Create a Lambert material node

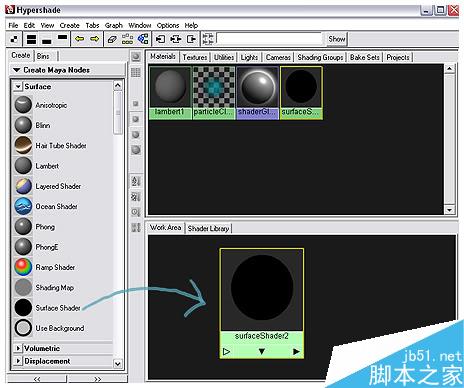click(37, 166)
